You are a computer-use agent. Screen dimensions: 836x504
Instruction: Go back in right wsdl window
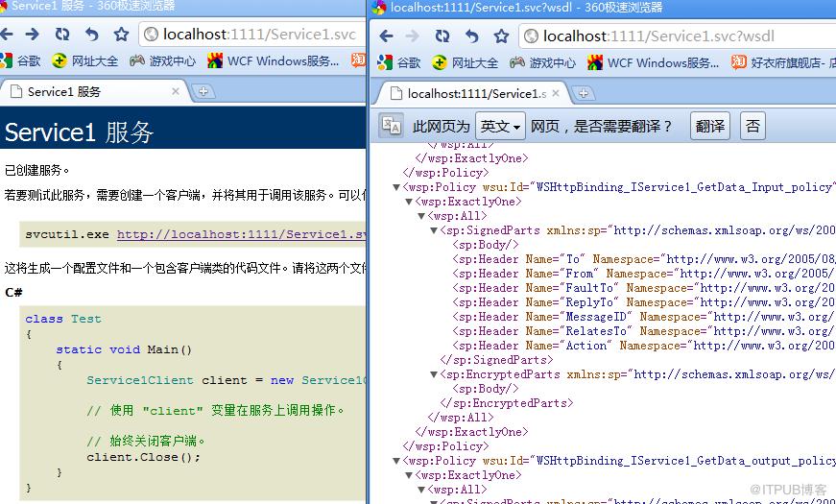click(386, 36)
